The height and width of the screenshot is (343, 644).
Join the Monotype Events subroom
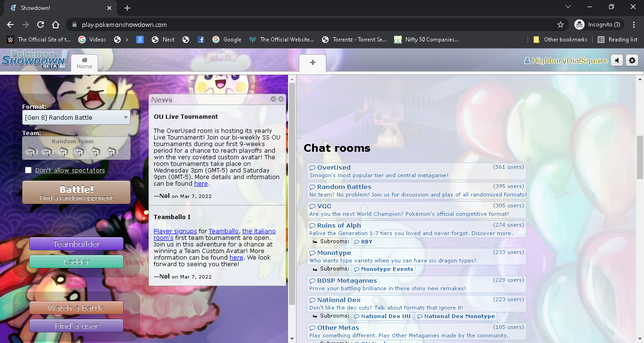tap(384, 269)
